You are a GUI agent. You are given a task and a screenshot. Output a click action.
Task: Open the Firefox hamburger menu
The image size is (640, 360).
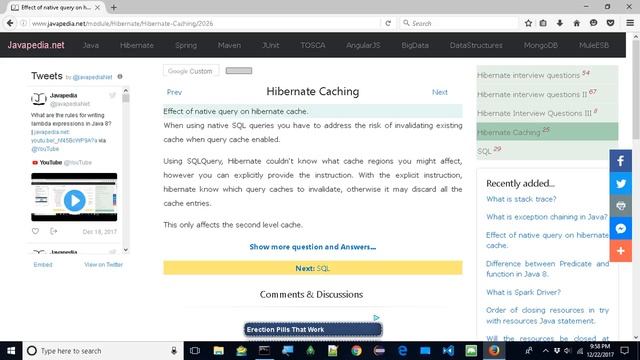[630, 23]
